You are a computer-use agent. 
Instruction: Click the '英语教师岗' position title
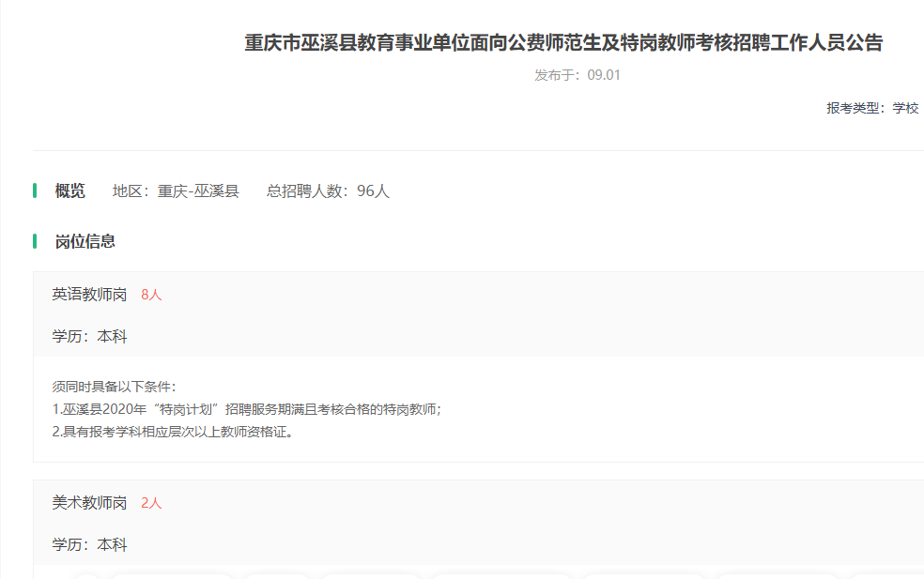[89, 295]
